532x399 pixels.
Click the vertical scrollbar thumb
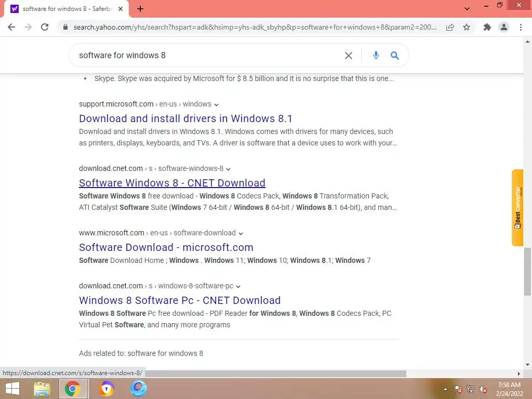click(x=527, y=271)
